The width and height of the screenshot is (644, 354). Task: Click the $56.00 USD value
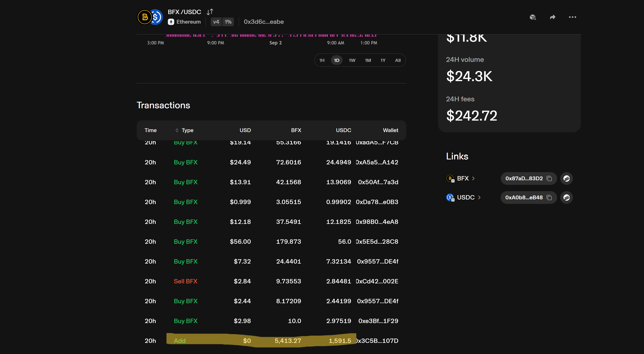point(240,242)
